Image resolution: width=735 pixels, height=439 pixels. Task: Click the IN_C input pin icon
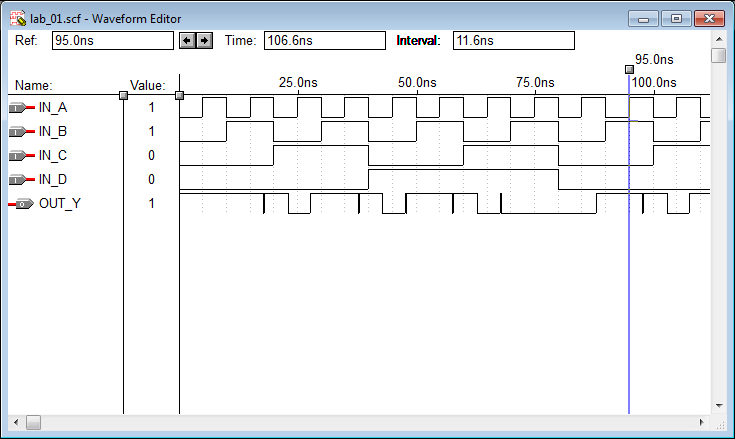[x=22, y=156]
